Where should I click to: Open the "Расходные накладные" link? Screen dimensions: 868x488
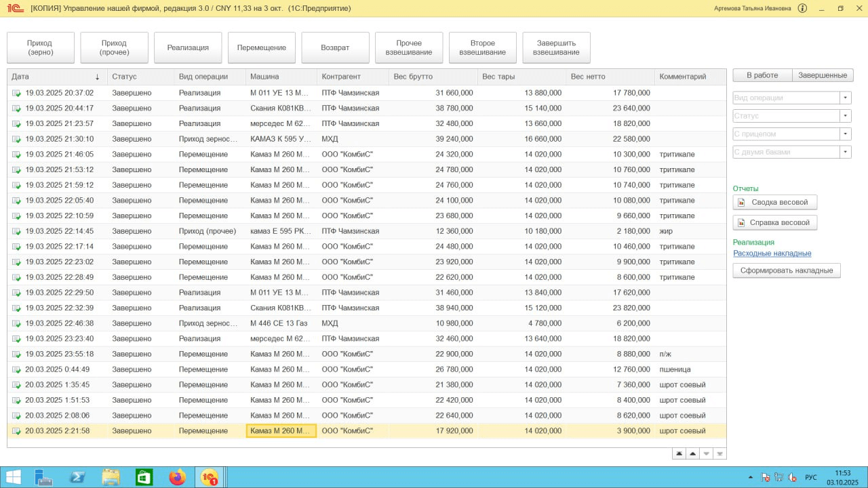pyautogui.click(x=772, y=253)
